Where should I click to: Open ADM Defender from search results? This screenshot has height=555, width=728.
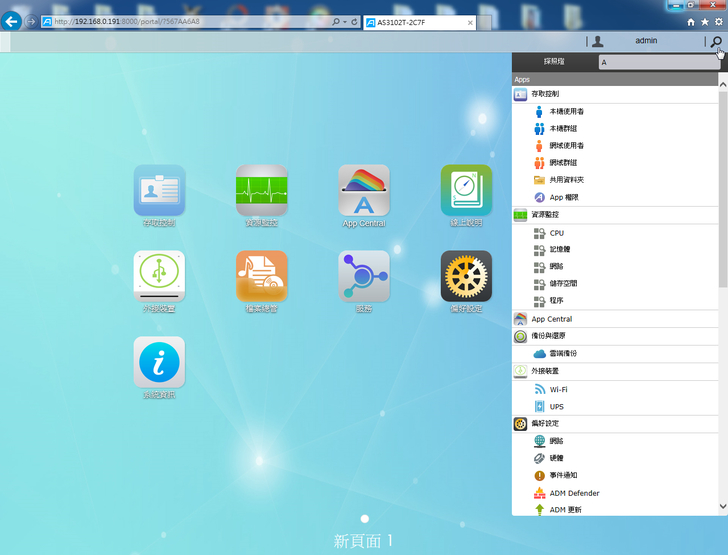[574, 493]
